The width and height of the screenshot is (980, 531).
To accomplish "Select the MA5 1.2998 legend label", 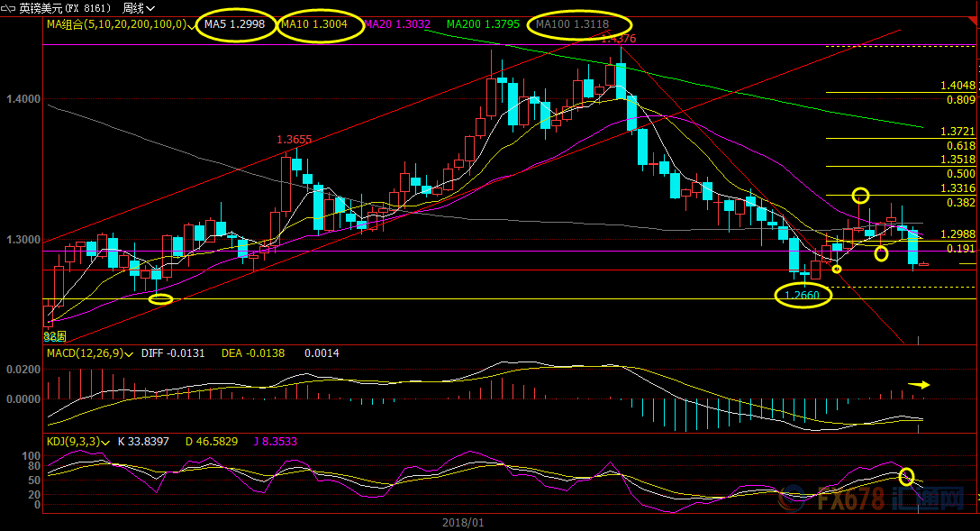I will pyautogui.click(x=234, y=24).
